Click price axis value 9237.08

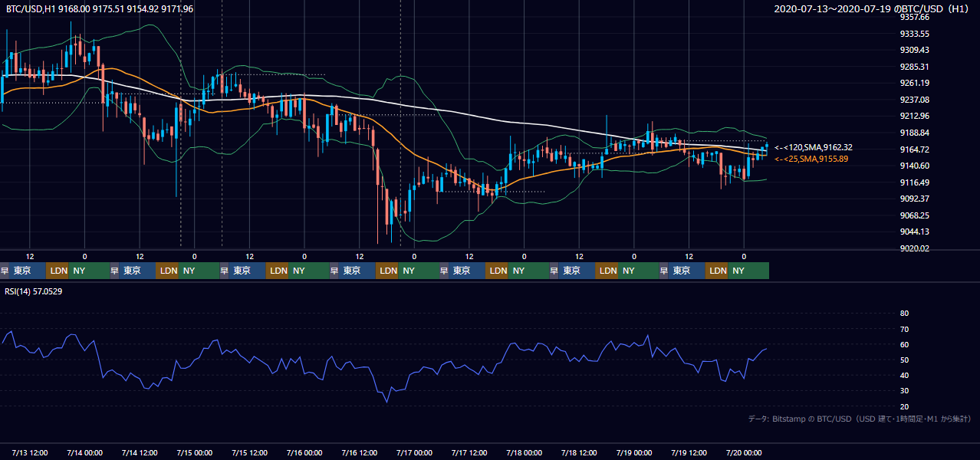tap(915, 100)
